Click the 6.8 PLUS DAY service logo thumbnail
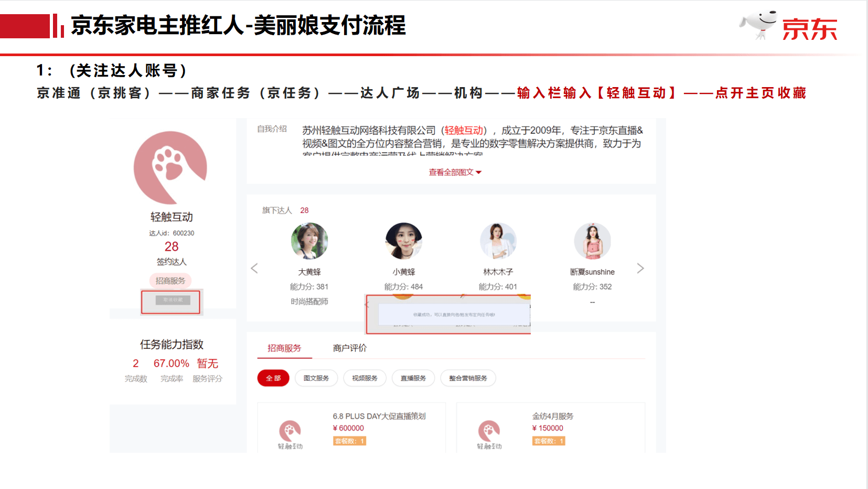 [x=290, y=434]
